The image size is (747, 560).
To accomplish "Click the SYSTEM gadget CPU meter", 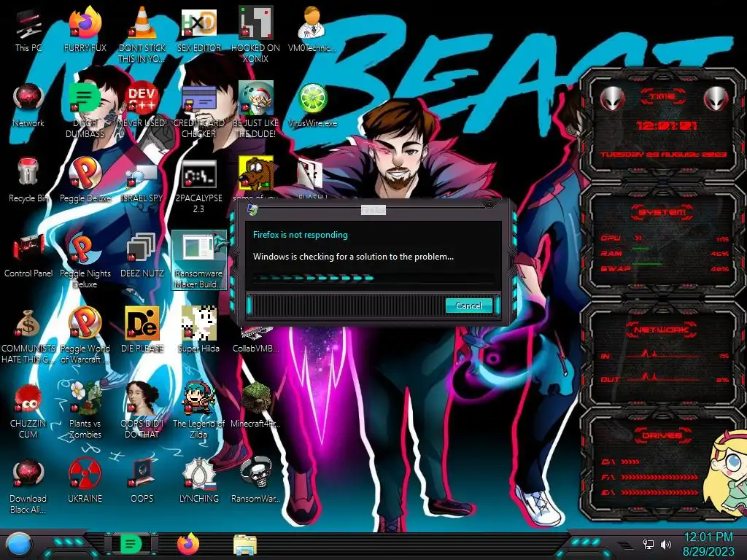I will 664,238.
